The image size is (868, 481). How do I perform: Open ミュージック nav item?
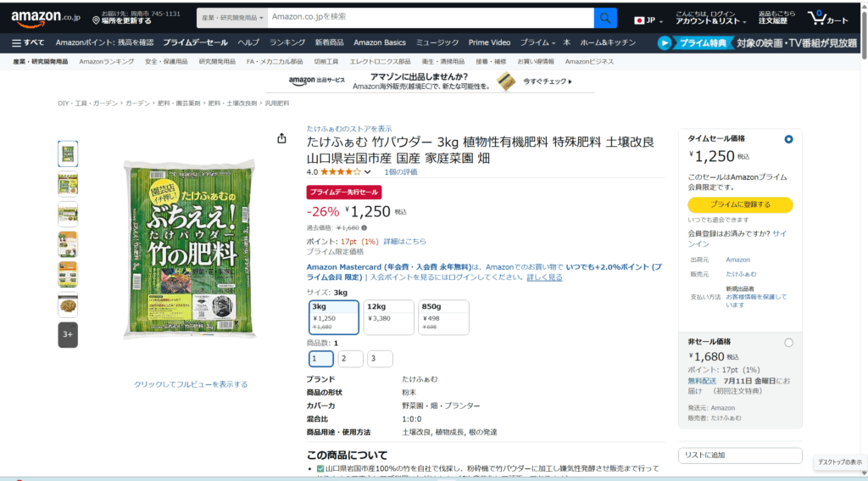[437, 42]
